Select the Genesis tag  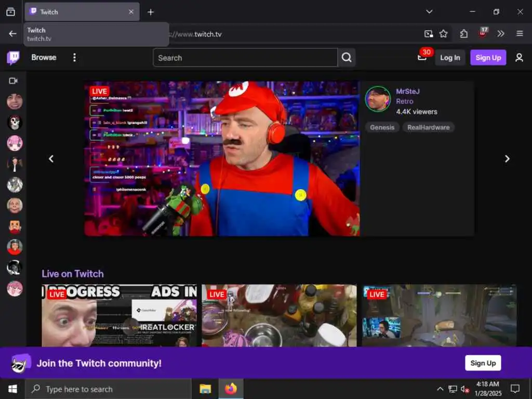(x=382, y=128)
